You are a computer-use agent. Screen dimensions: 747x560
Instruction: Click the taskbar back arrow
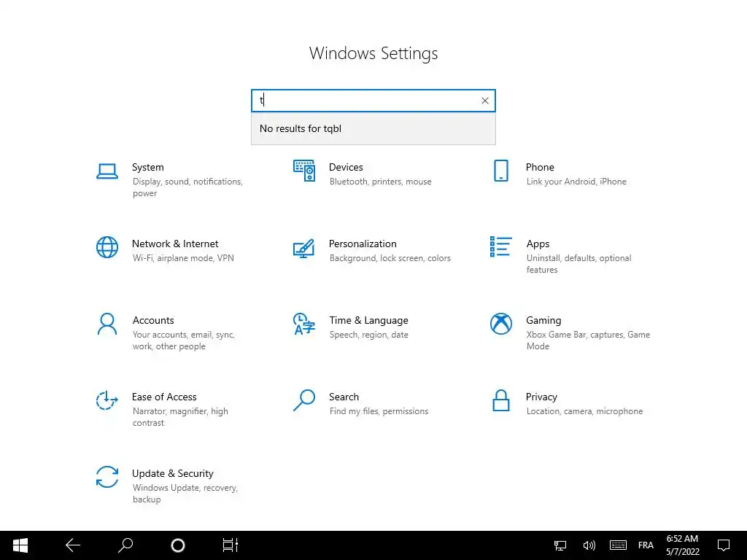[73, 545]
